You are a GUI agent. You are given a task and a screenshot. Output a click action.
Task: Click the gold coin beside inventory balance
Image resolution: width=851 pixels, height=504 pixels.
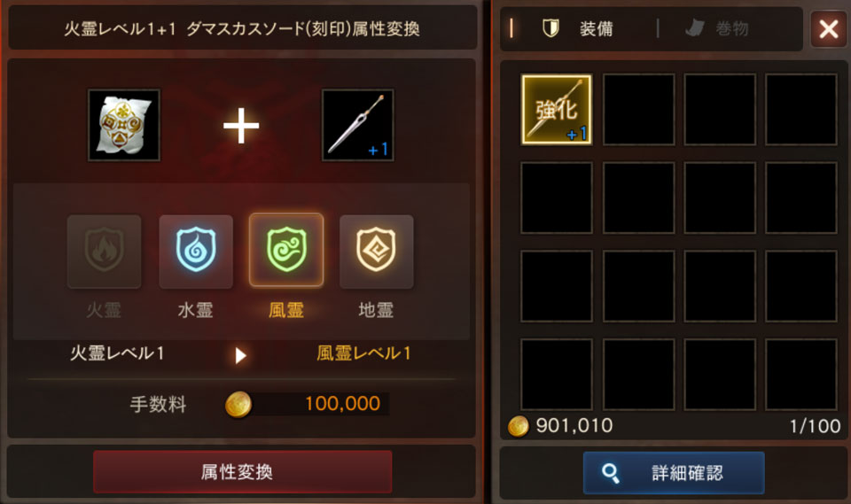click(518, 426)
